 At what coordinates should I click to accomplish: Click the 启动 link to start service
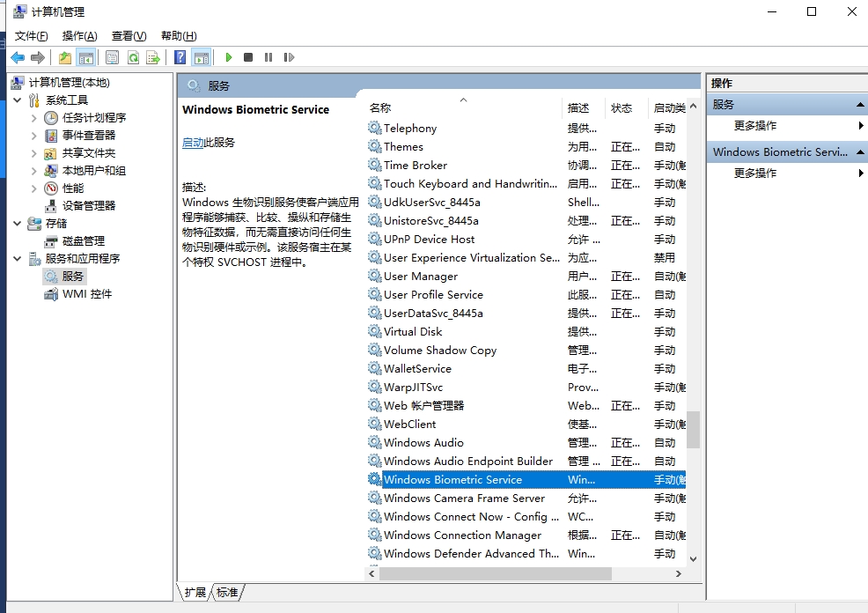193,143
